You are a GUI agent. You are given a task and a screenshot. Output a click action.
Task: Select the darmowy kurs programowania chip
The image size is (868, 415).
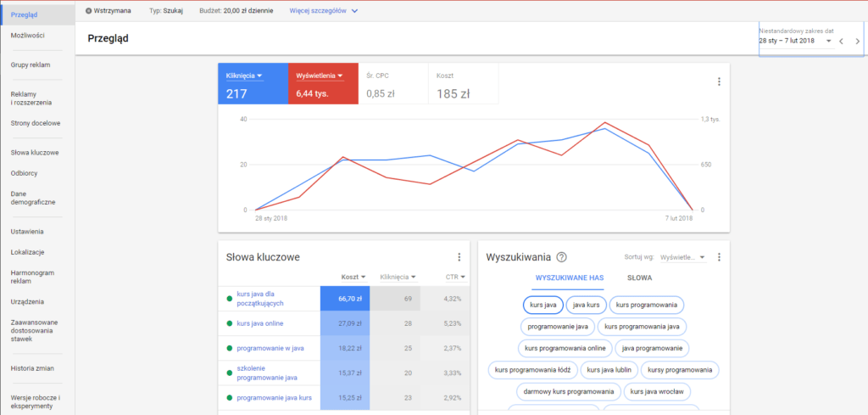point(569,391)
